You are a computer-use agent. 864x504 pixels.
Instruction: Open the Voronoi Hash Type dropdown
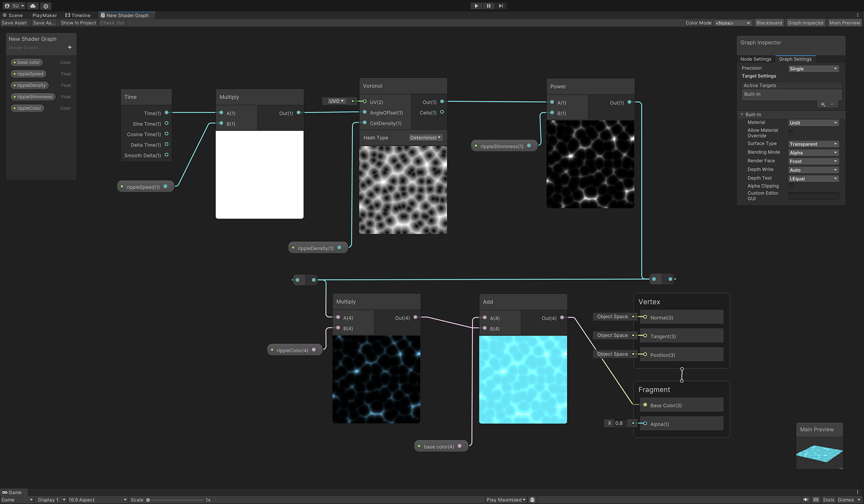click(x=425, y=138)
